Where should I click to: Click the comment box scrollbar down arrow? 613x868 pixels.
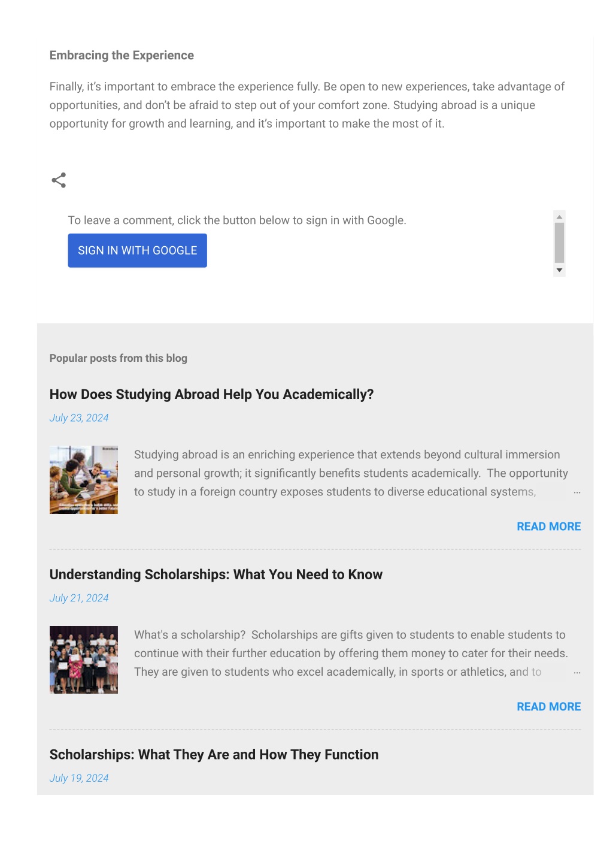coord(559,270)
